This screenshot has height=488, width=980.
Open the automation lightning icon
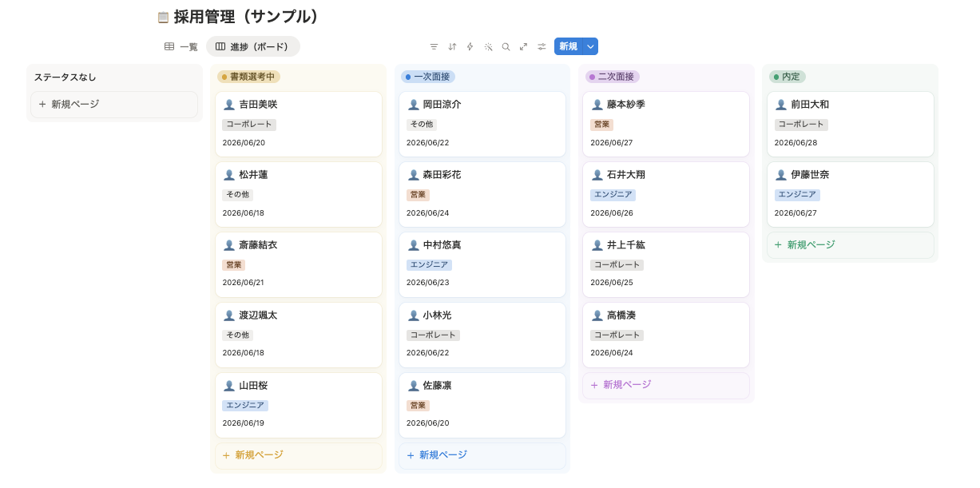coord(470,46)
